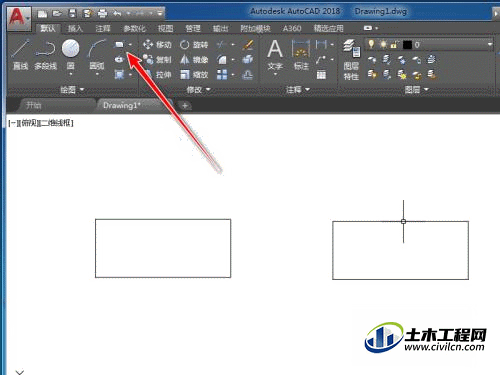Toggle the ribbon minimize button
This screenshot has height=375, width=500.
pyautogui.click(x=368, y=28)
